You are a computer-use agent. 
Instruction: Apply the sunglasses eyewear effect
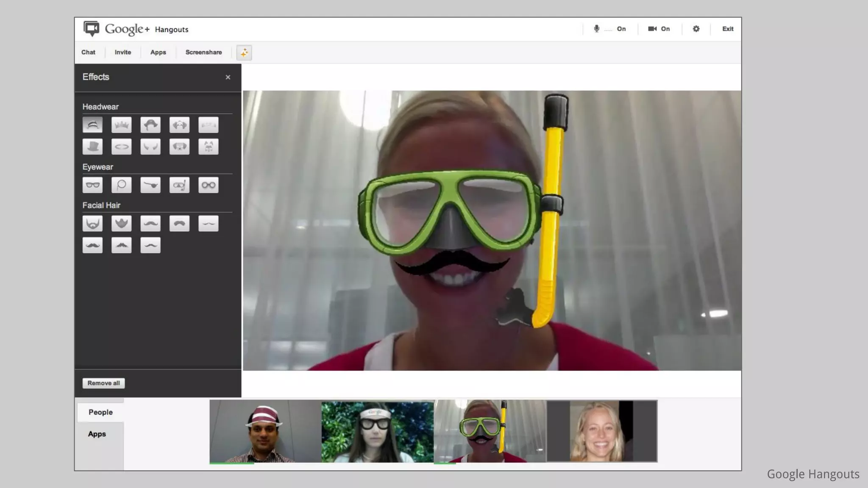92,185
